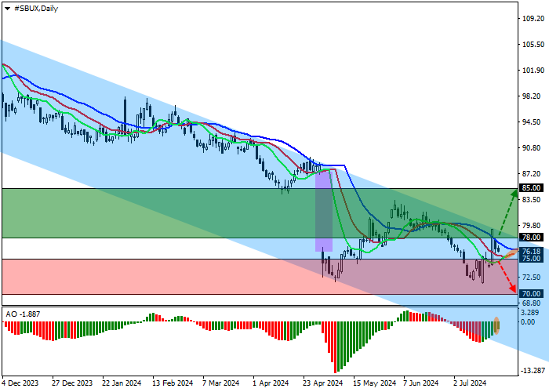Click the 4 Dec 2023 date label

[20, 383]
